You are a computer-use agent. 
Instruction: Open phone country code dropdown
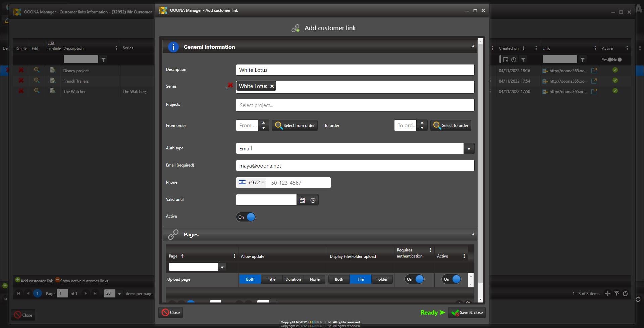coord(251,183)
